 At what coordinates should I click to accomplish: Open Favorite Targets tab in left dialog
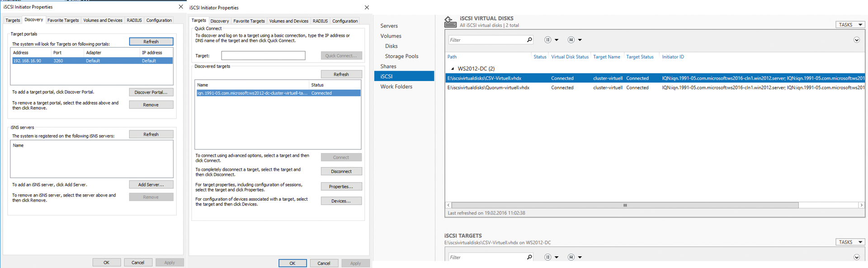click(63, 20)
